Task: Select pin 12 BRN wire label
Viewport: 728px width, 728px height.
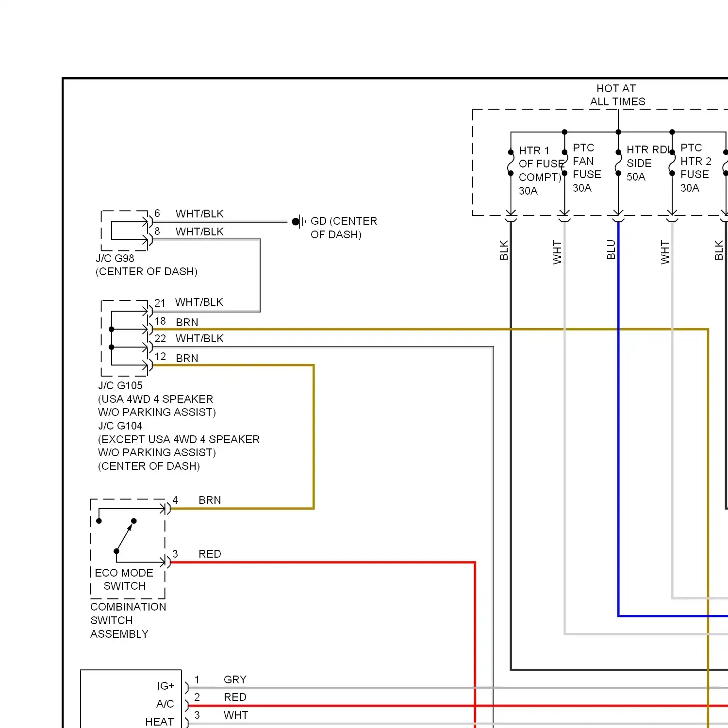Action: click(x=187, y=358)
